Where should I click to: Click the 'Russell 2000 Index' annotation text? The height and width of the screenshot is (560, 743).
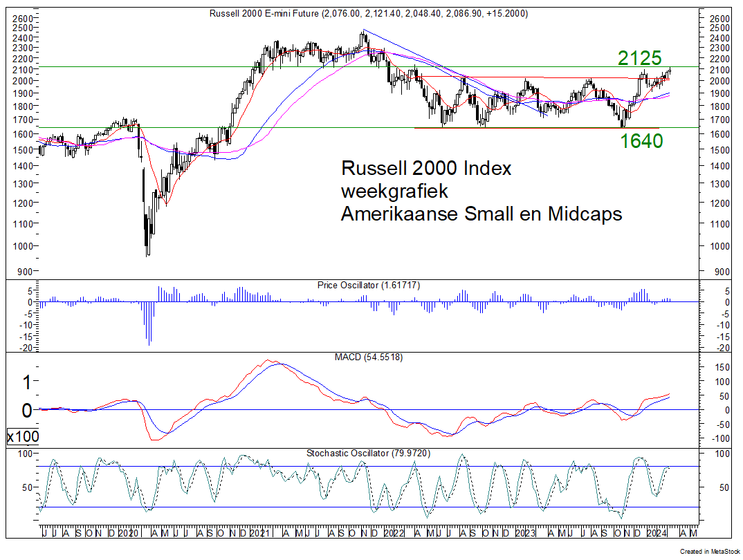click(426, 169)
